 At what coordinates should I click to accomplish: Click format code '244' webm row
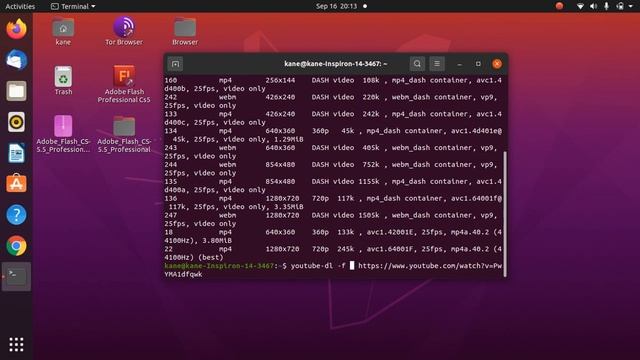[171, 165]
